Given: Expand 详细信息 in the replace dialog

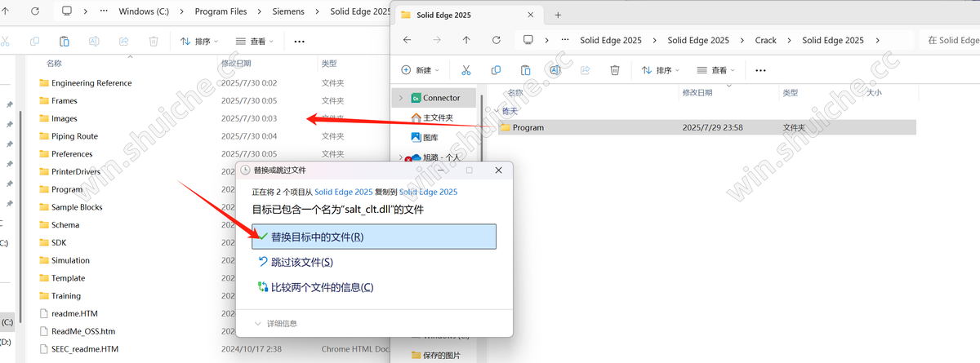Looking at the screenshot, I should tap(277, 323).
